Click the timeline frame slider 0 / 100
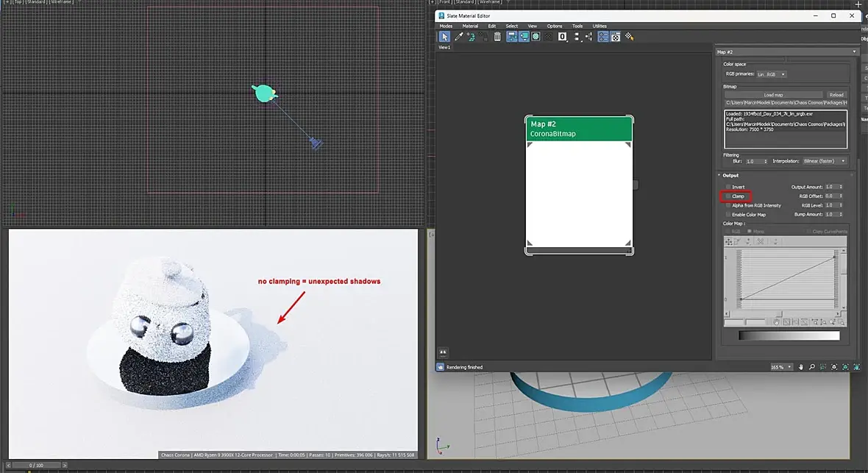 [35, 466]
